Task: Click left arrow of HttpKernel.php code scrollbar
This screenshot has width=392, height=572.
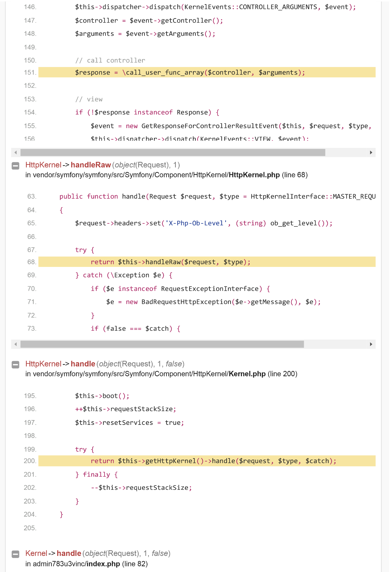Action: click(15, 344)
